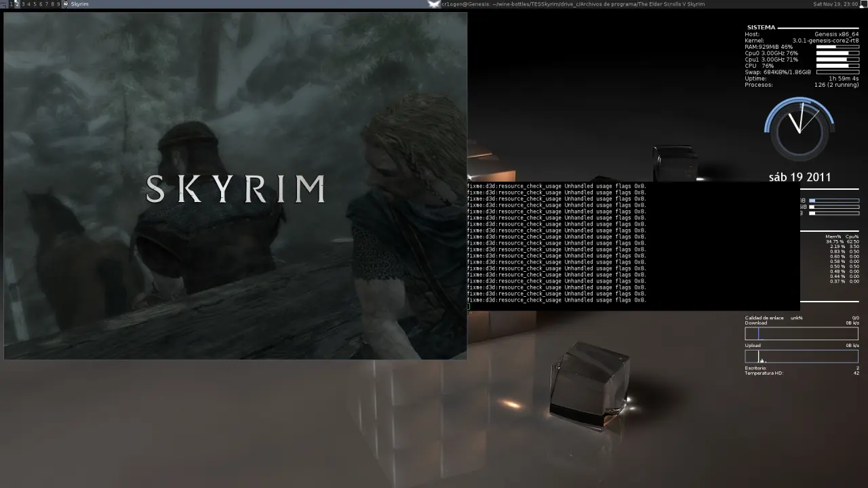Click the Kernel version line
868x488 pixels.
click(802, 41)
